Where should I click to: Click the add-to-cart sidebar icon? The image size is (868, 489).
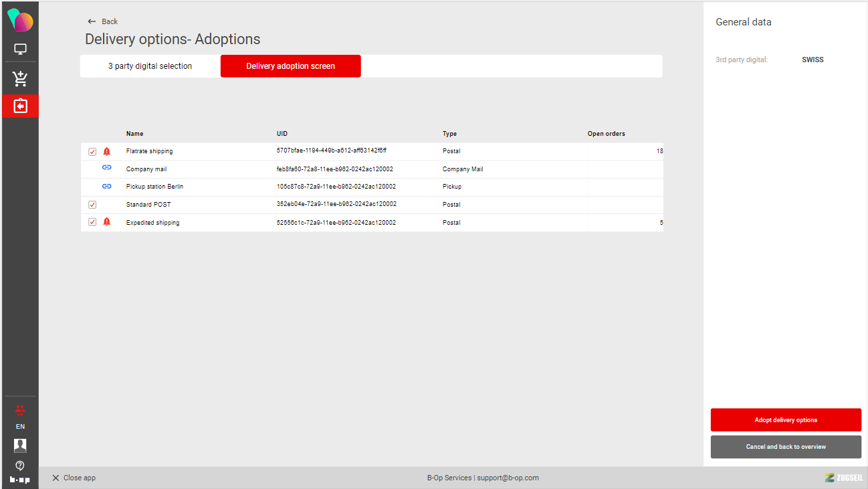20,79
